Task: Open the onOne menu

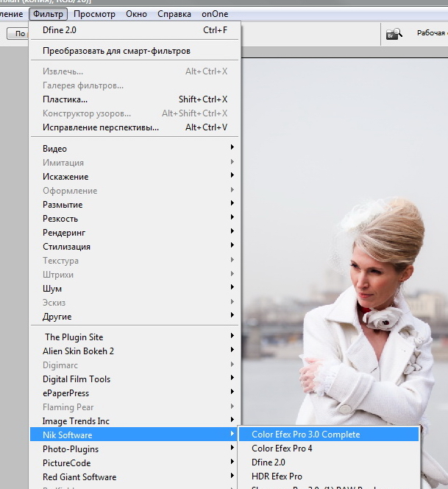Action: (216, 14)
